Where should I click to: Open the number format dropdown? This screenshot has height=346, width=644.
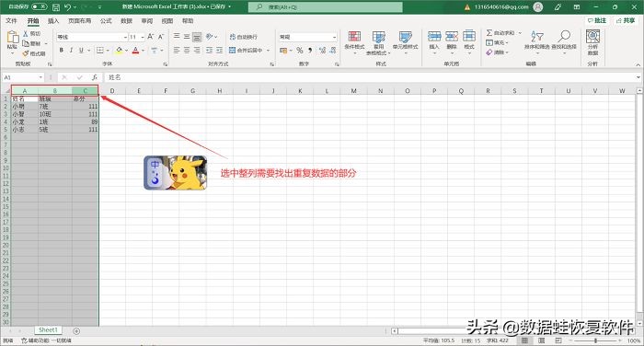(334, 37)
